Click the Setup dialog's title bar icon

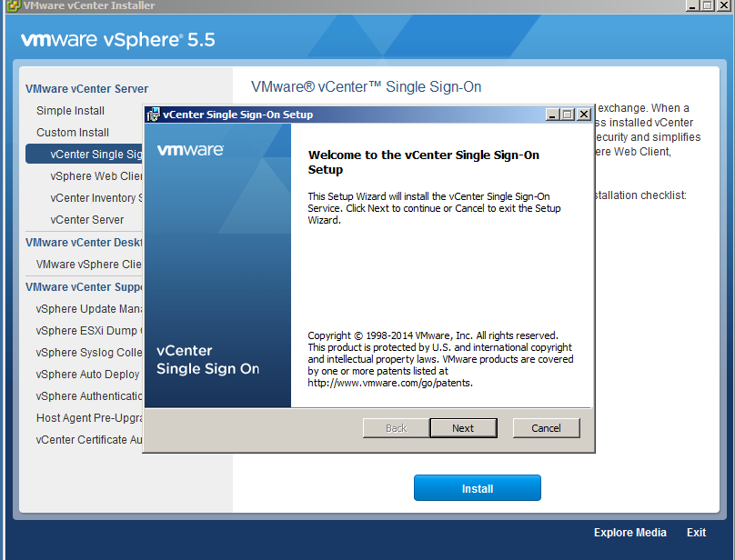coord(153,115)
